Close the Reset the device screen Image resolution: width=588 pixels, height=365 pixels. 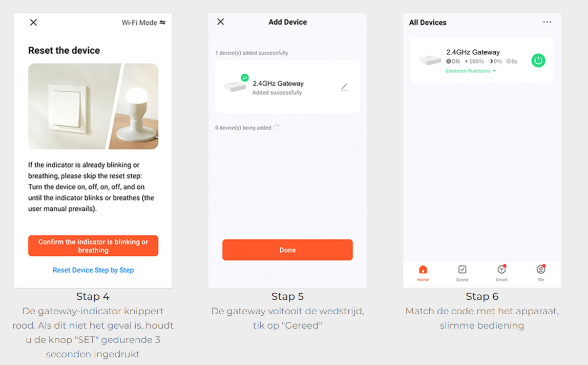point(33,23)
